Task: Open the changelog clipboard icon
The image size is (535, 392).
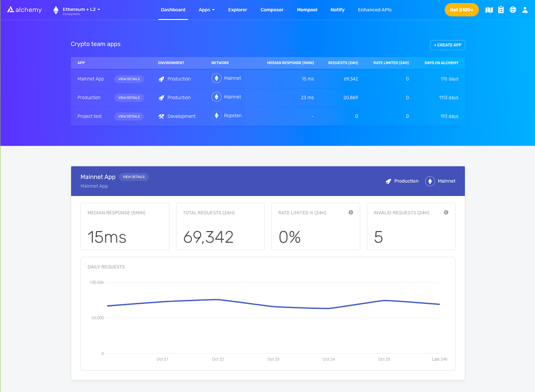Action: pos(501,10)
